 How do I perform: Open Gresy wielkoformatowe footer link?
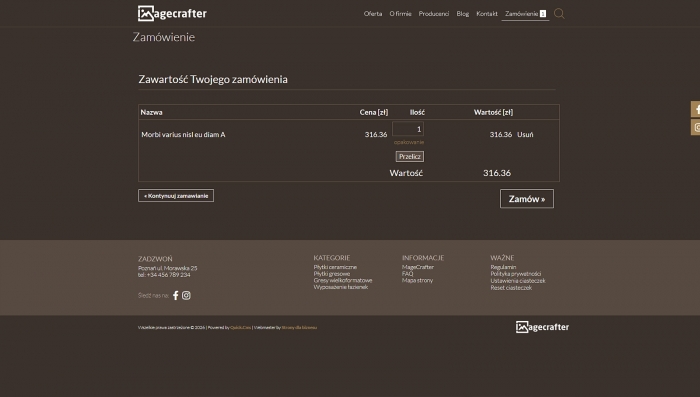[343, 280]
